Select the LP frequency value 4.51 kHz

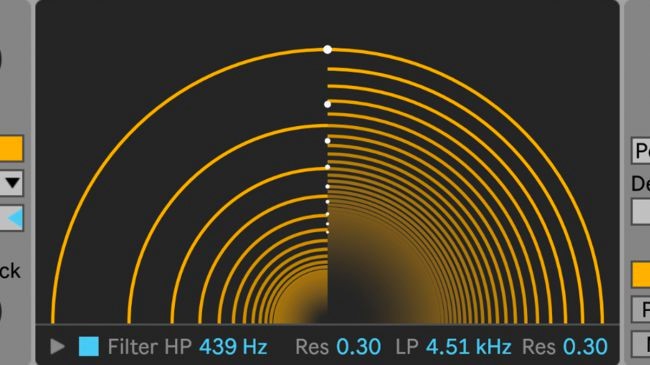pos(468,347)
